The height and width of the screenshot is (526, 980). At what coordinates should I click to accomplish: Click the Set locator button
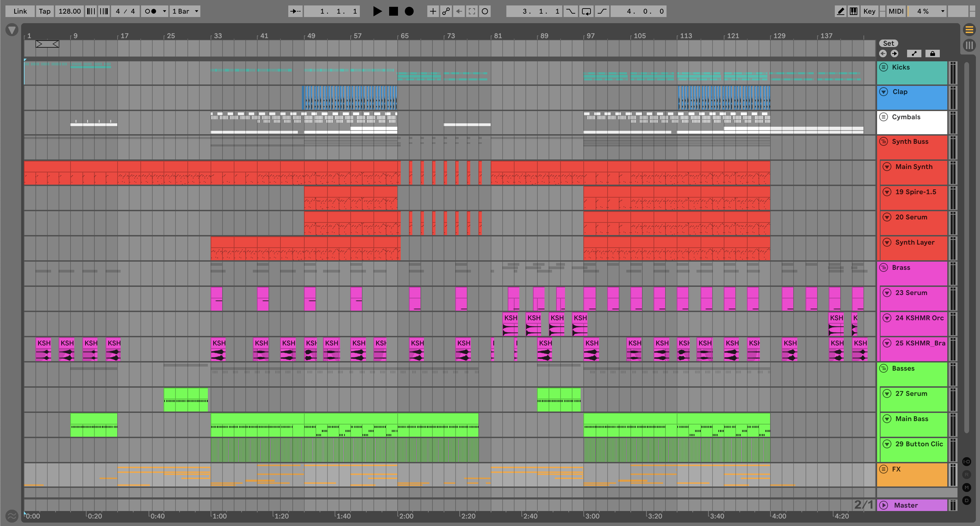pyautogui.click(x=888, y=43)
